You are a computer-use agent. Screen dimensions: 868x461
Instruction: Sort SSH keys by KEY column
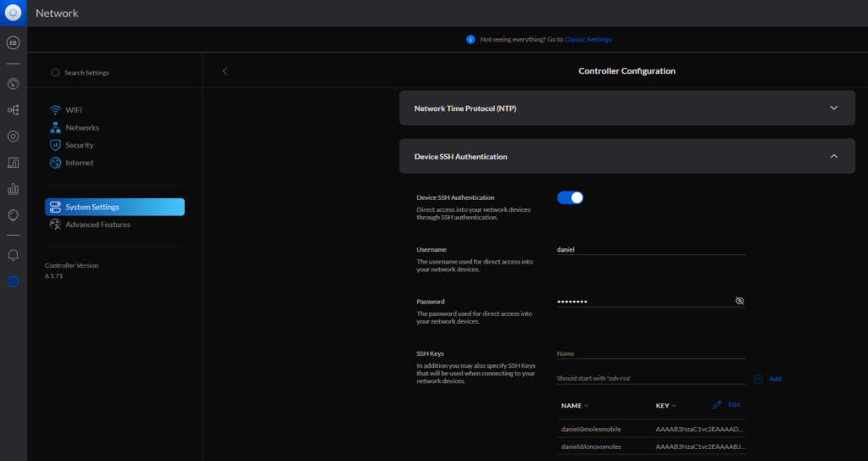point(666,406)
